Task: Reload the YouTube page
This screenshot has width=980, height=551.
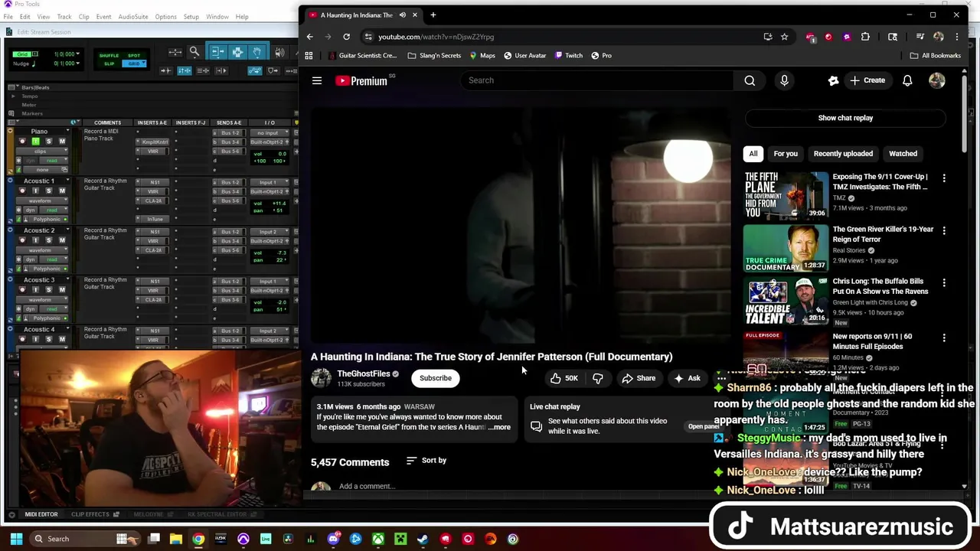Action: tap(346, 37)
